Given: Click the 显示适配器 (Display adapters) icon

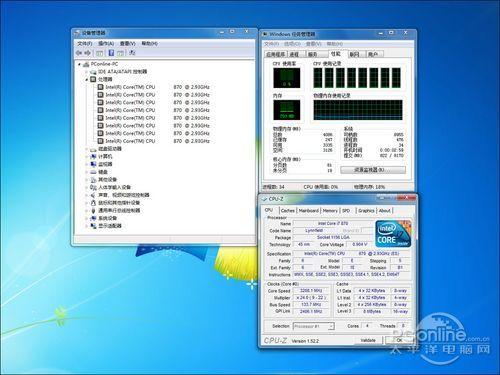Looking at the screenshot, I should pos(93,226).
